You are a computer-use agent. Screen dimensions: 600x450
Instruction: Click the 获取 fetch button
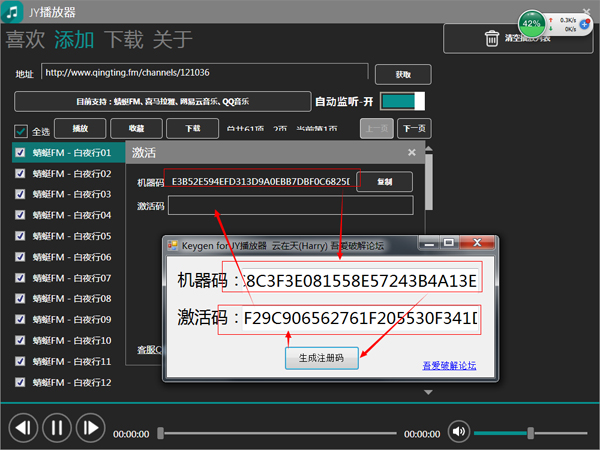tap(403, 74)
